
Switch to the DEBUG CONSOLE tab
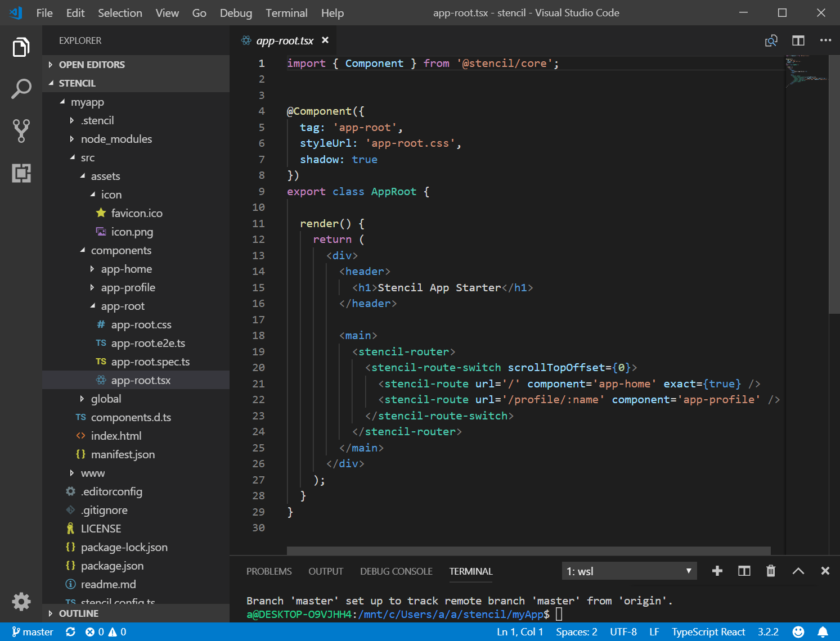click(x=396, y=571)
